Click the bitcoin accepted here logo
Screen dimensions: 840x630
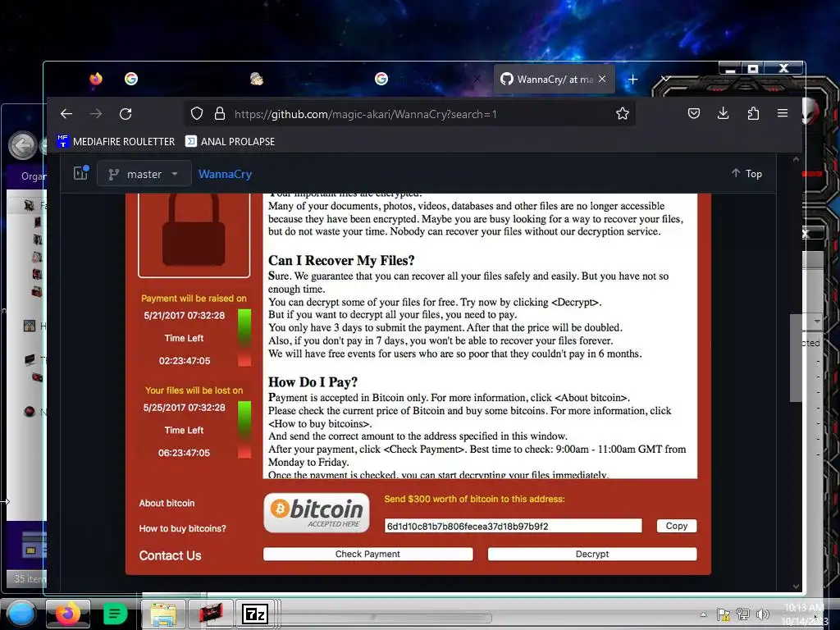317,513
